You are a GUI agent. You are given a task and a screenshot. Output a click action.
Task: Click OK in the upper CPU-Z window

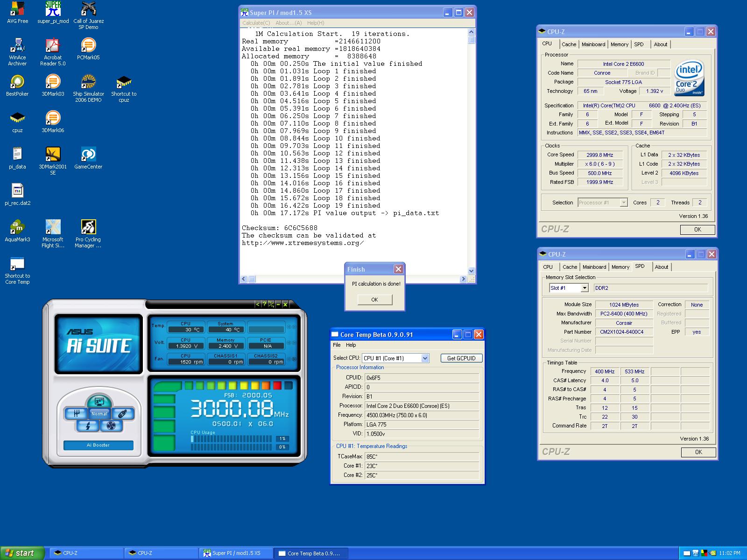698,230
